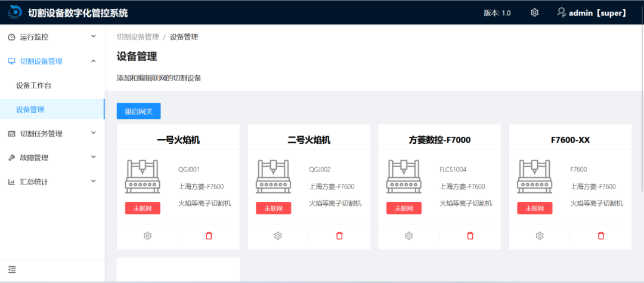Click the machine image of 方菱数控-F7000
This screenshot has height=283, width=644.
point(404,177)
